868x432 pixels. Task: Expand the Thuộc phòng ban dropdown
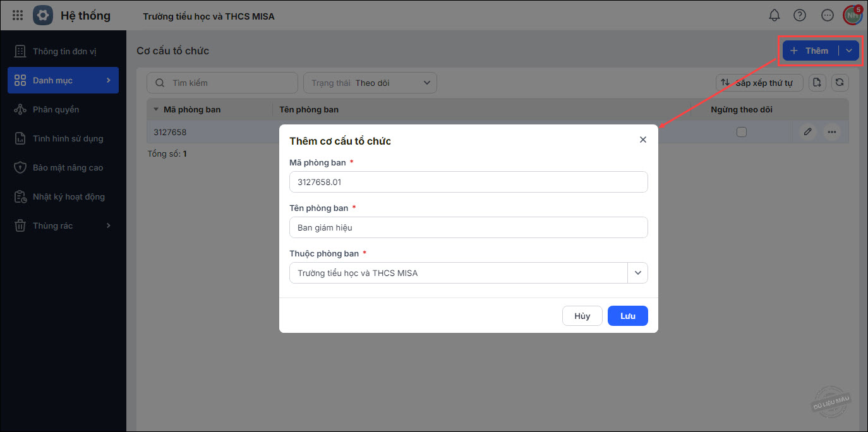point(637,273)
